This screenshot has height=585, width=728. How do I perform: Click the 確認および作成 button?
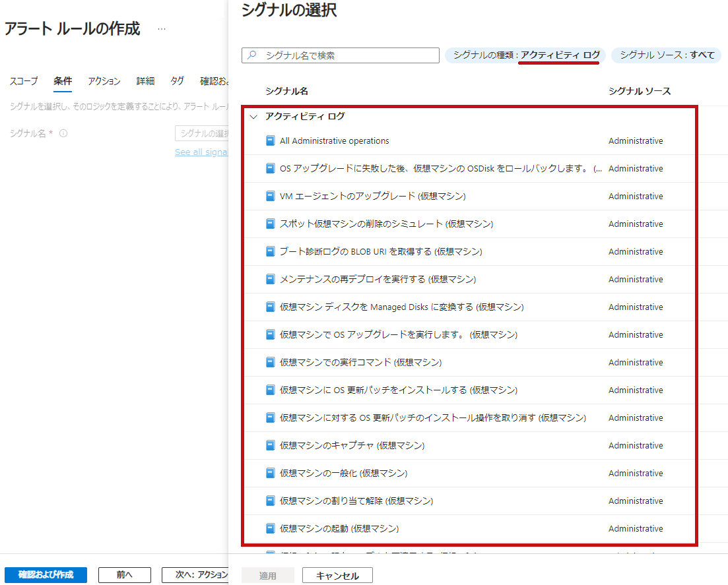[x=46, y=574]
